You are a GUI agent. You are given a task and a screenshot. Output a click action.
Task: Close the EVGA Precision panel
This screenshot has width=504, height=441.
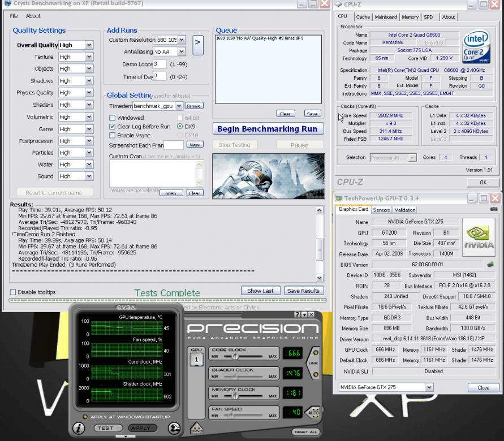[311, 314]
